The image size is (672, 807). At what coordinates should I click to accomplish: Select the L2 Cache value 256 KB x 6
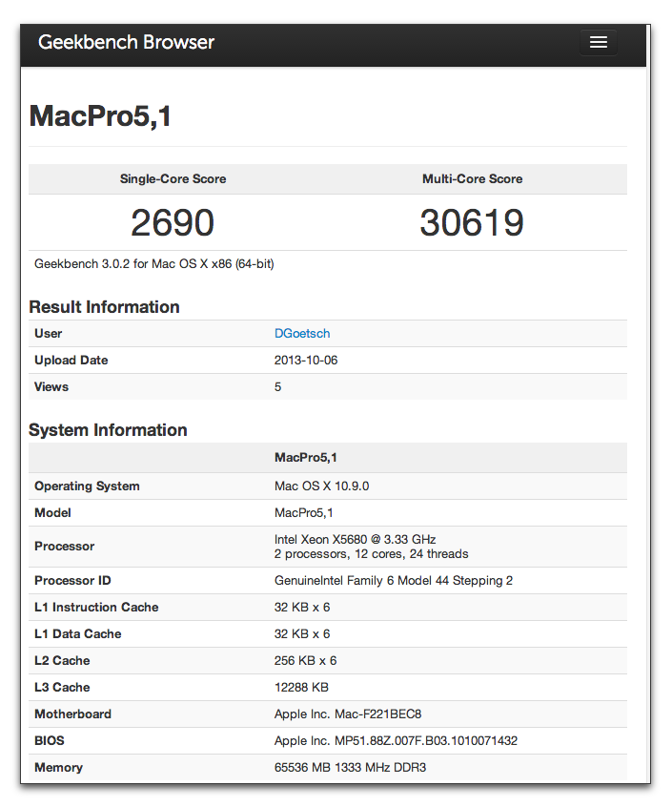point(305,661)
